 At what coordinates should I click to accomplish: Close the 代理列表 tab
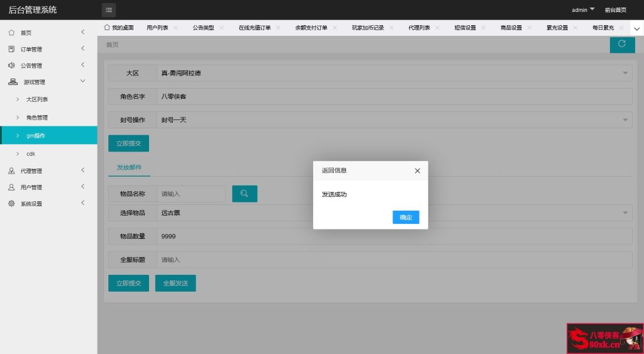point(438,28)
